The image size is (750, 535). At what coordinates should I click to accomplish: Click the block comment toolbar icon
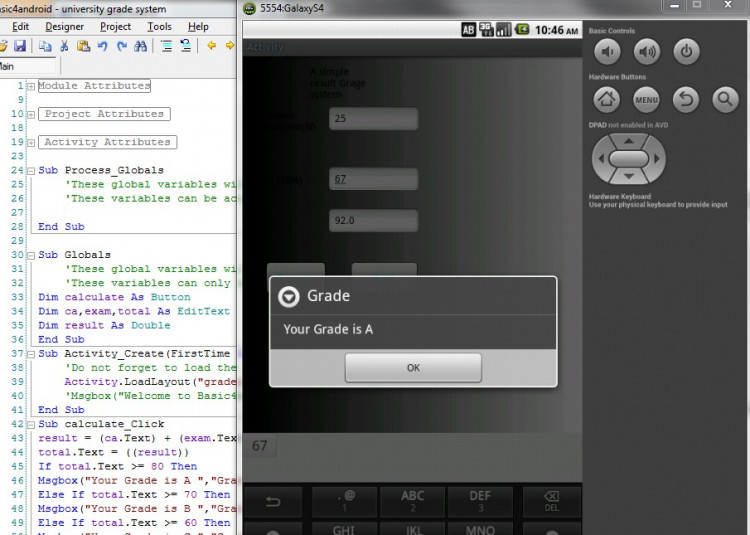coord(166,46)
